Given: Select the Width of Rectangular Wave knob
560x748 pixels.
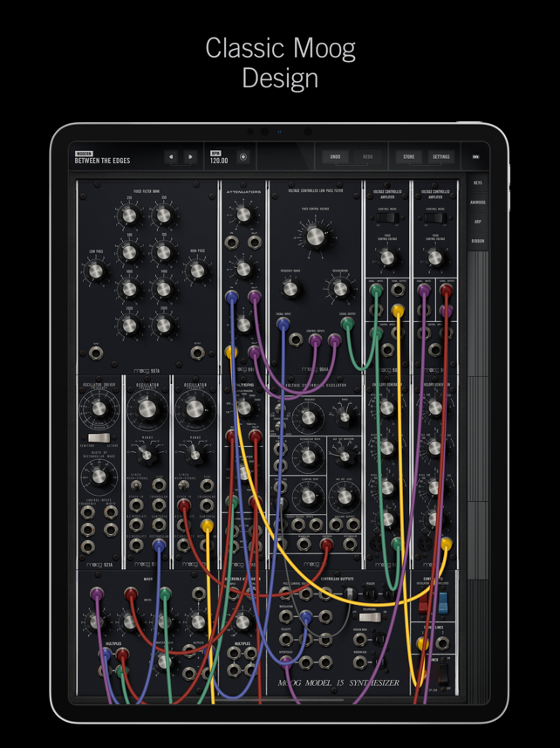Looking at the screenshot, I should 99,476.
